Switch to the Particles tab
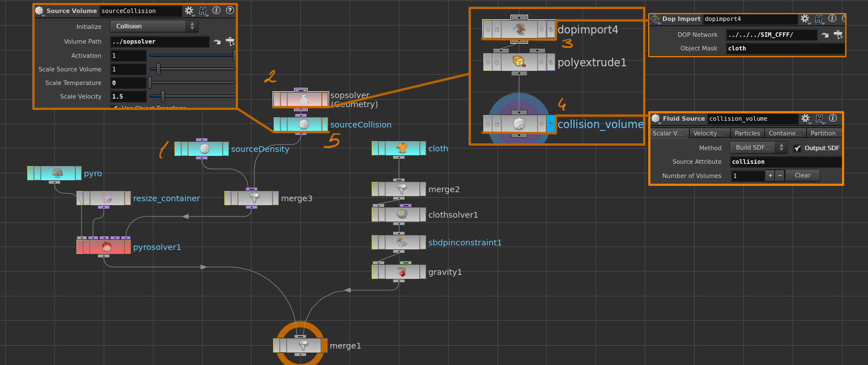Screen dimensions: 868x365 point(747,133)
